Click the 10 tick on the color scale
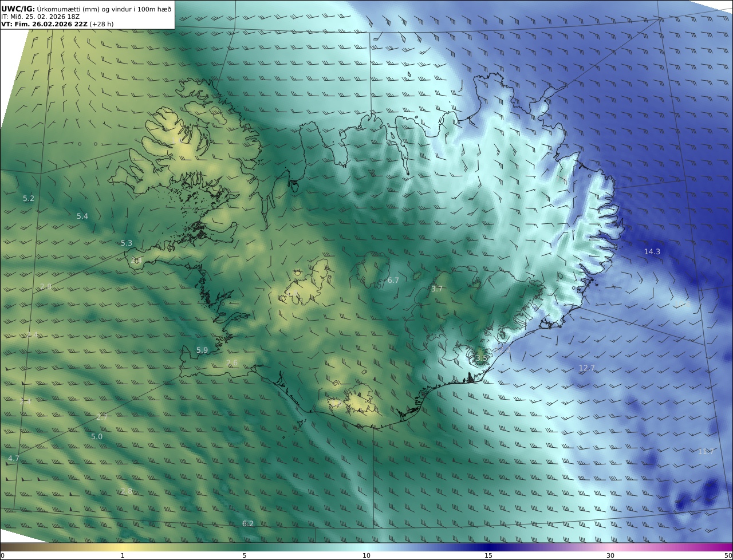 point(366,555)
